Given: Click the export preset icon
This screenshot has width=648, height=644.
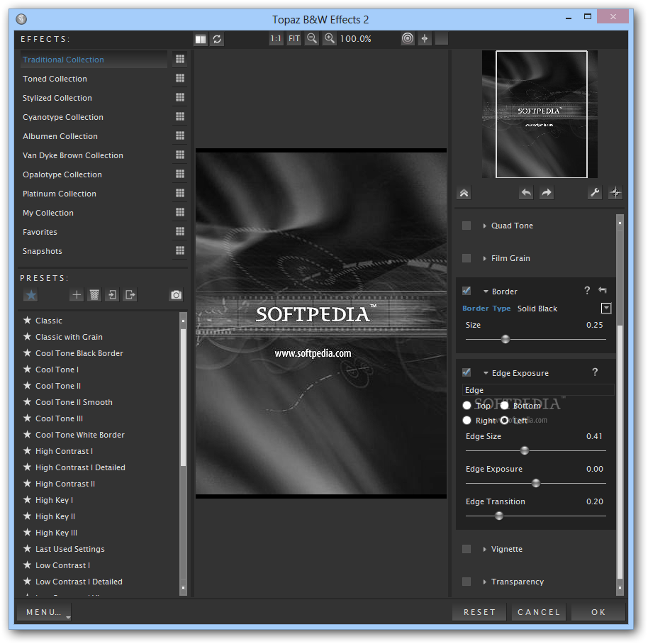Looking at the screenshot, I should tap(130, 295).
